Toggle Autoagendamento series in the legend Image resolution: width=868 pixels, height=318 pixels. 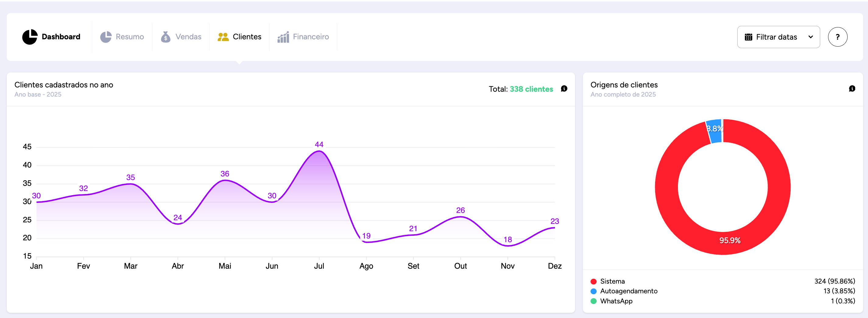(x=628, y=291)
